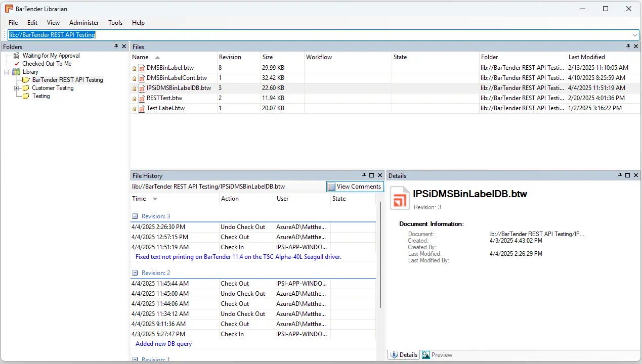Click the State column header in File History

[x=353, y=199]
